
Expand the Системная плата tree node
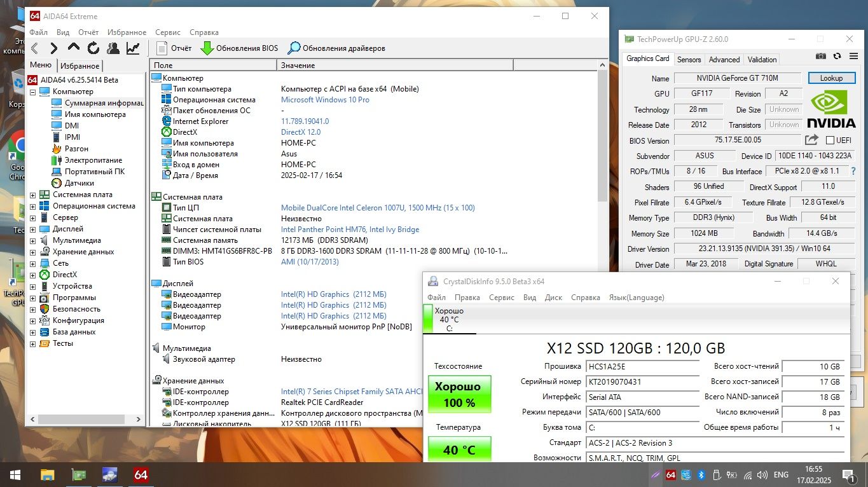tap(33, 195)
